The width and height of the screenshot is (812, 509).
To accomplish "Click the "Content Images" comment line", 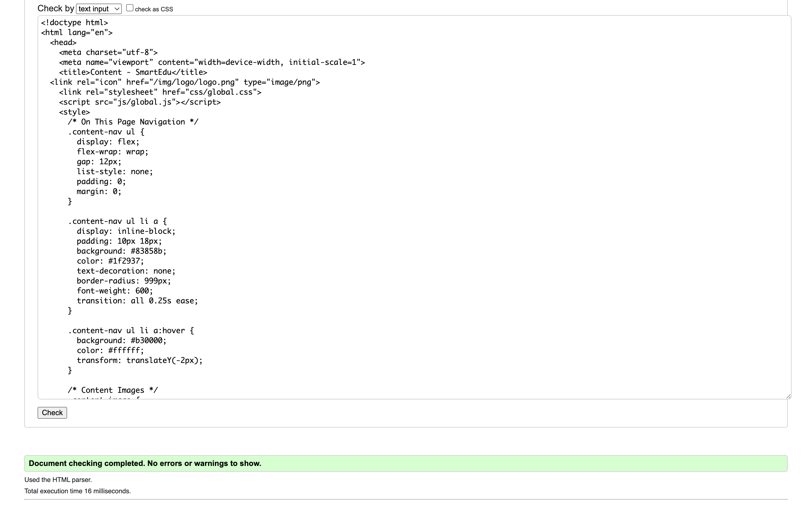I will click(113, 390).
